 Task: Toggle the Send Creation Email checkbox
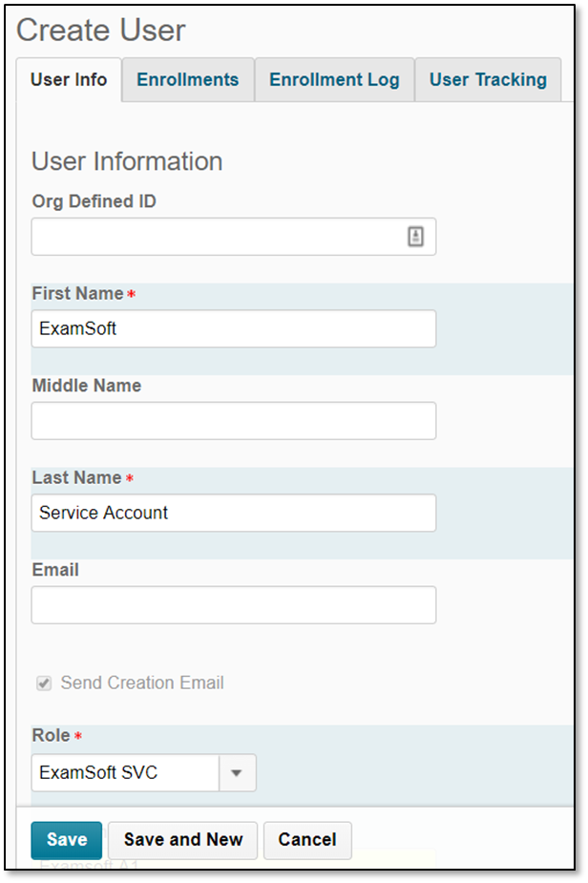pos(44,683)
